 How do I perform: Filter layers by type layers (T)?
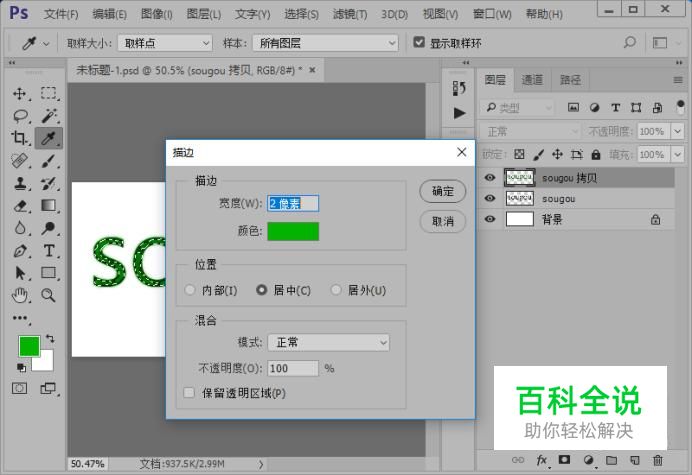pyautogui.click(x=616, y=108)
